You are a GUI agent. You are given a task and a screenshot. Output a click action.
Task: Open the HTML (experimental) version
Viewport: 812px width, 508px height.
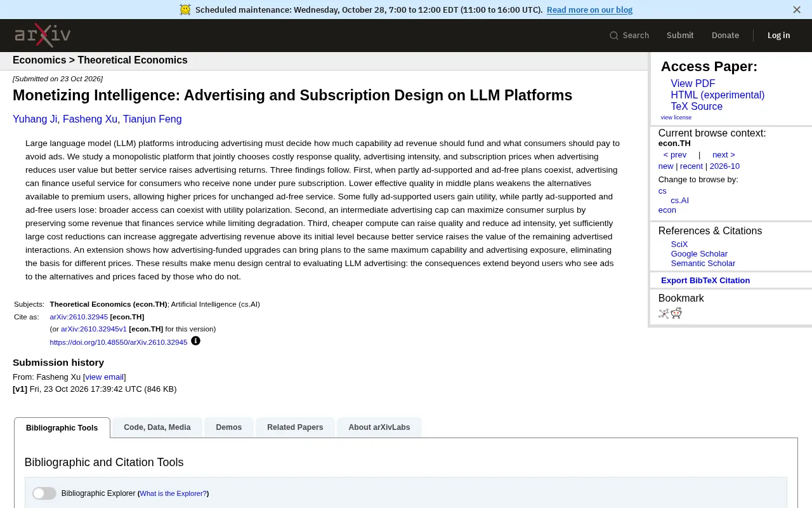pos(717,95)
